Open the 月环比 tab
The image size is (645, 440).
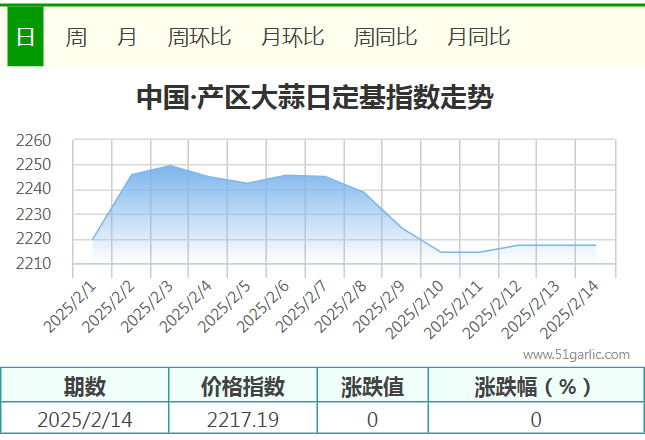tap(293, 37)
